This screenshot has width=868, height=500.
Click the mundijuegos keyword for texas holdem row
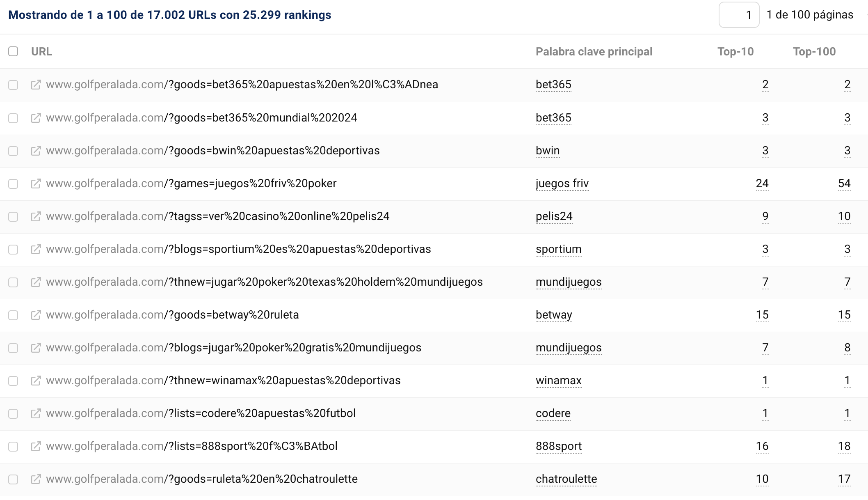click(x=569, y=282)
